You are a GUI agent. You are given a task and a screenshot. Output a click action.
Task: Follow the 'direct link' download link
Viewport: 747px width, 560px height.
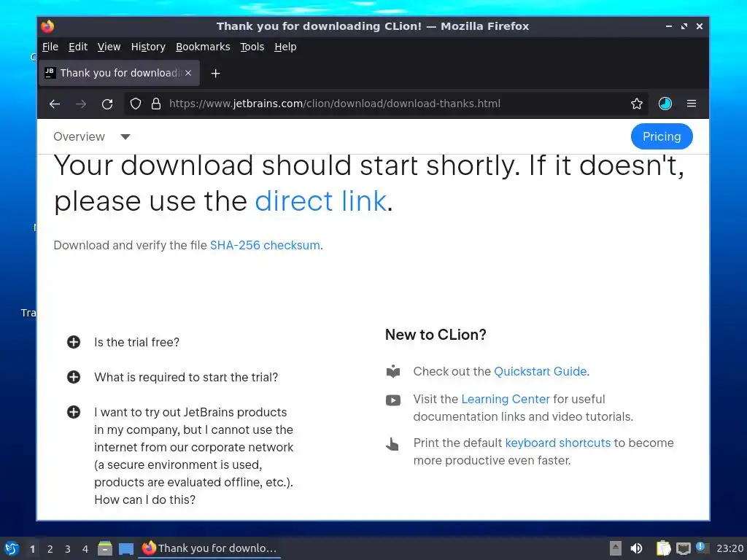coord(321,201)
